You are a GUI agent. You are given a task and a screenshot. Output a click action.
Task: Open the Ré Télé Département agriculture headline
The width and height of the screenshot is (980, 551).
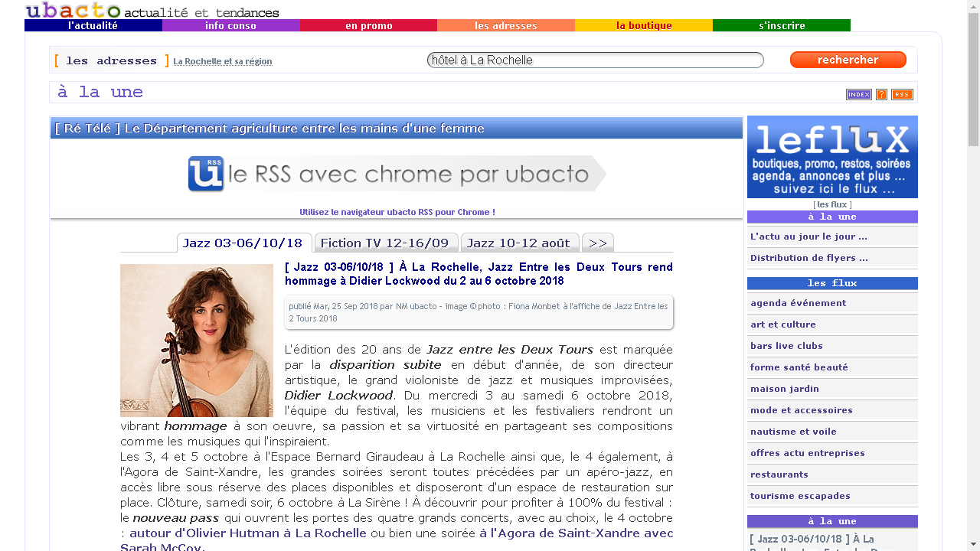pos(270,128)
